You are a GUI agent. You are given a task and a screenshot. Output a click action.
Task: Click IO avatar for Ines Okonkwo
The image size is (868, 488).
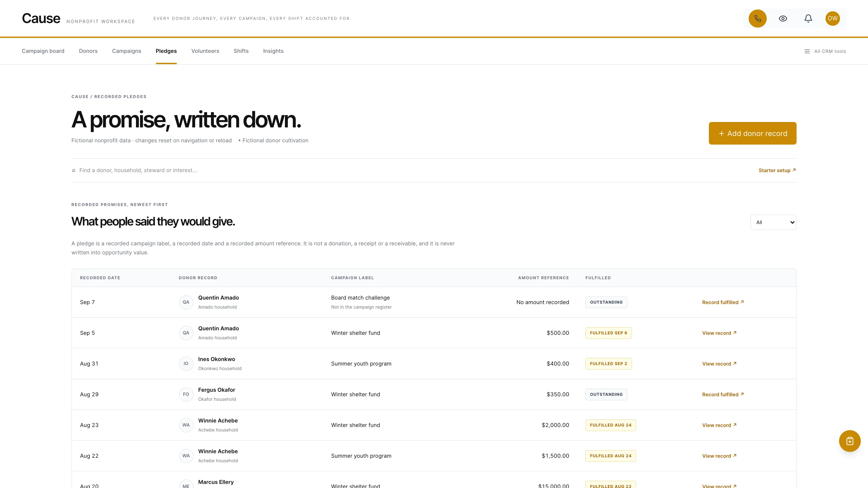186,364
